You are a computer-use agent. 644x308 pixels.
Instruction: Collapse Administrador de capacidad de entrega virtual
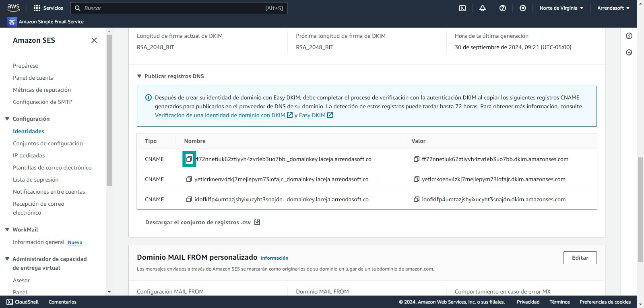tap(7, 259)
